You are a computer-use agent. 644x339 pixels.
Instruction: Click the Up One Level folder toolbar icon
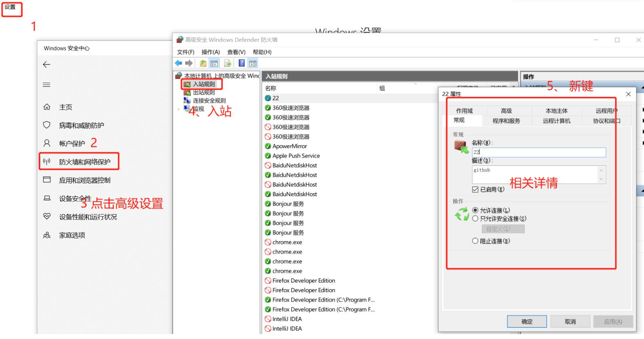(203, 63)
